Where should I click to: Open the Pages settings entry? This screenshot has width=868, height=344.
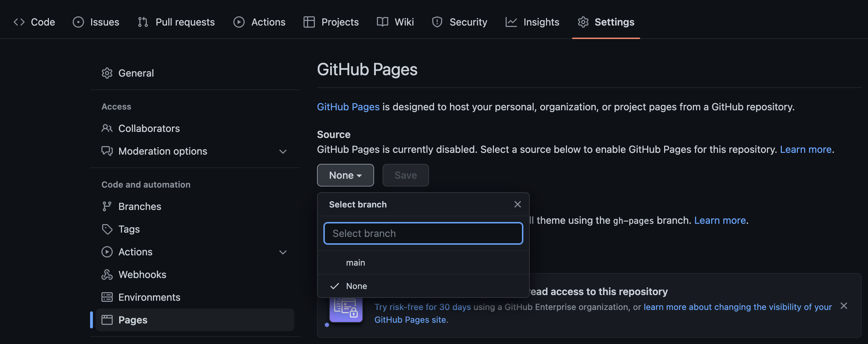[x=133, y=320]
